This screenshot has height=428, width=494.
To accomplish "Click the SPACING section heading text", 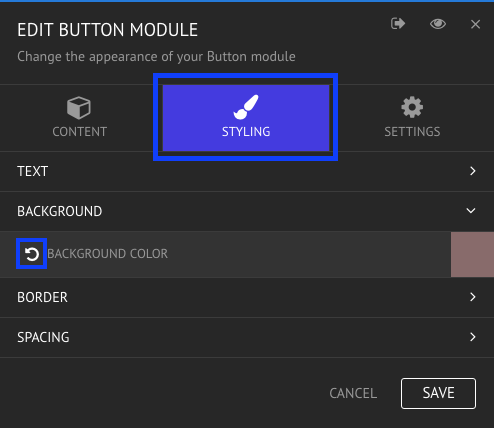I will point(43,337).
